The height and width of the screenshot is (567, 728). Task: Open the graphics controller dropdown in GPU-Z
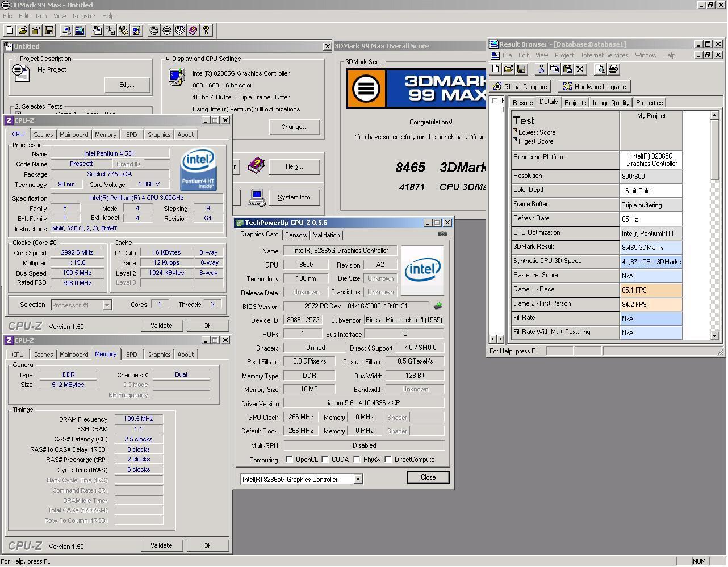click(358, 480)
